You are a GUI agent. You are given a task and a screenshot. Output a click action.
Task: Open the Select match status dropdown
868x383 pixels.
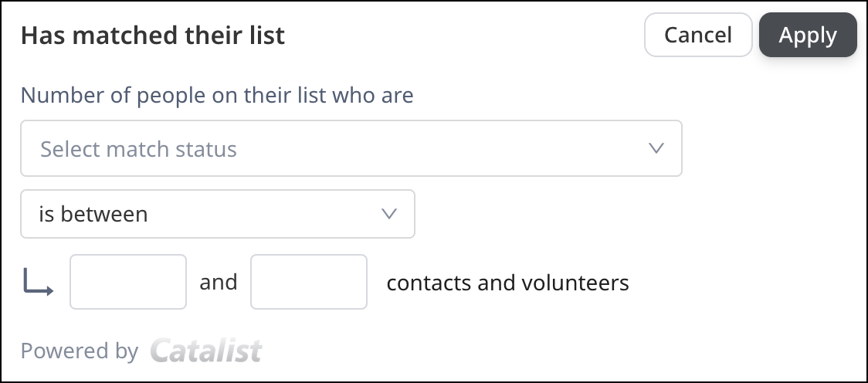[351, 148]
